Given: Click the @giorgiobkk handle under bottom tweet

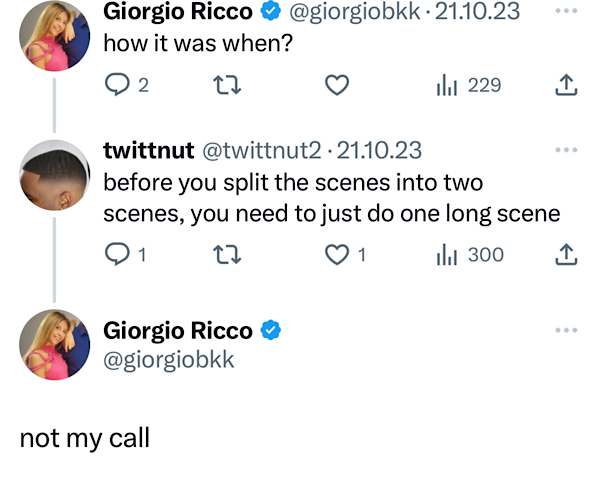Looking at the screenshot, I should [x=169, y=359].
